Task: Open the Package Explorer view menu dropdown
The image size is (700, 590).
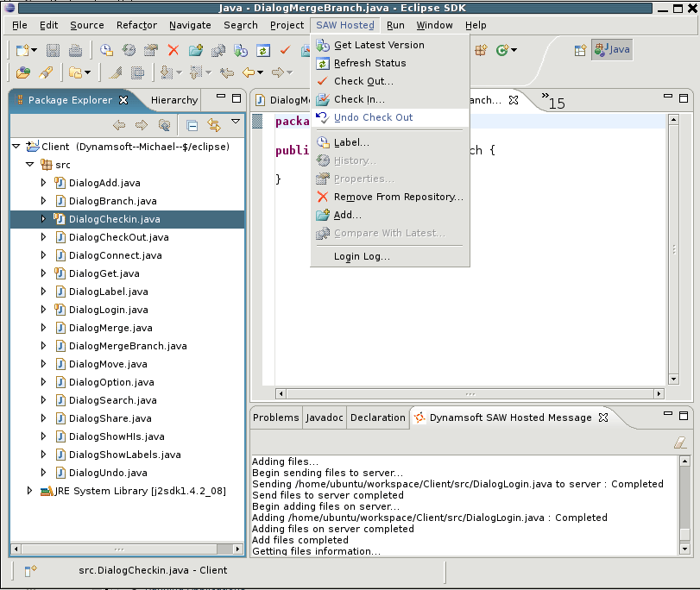Action: coord(236,123)
